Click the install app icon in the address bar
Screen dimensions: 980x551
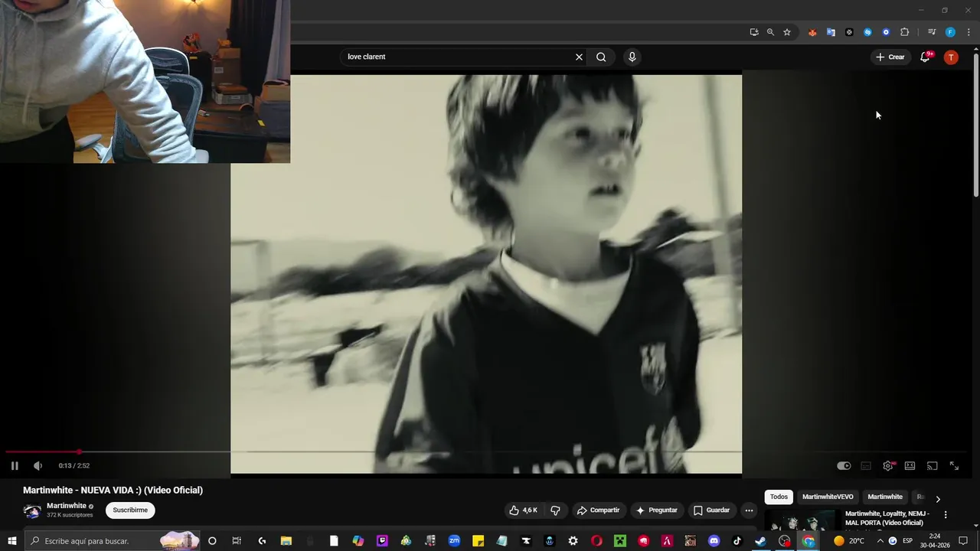coord(754,32)
